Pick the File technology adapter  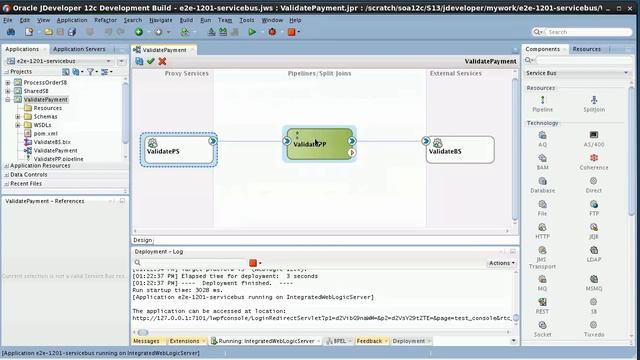tap(542, 208)
